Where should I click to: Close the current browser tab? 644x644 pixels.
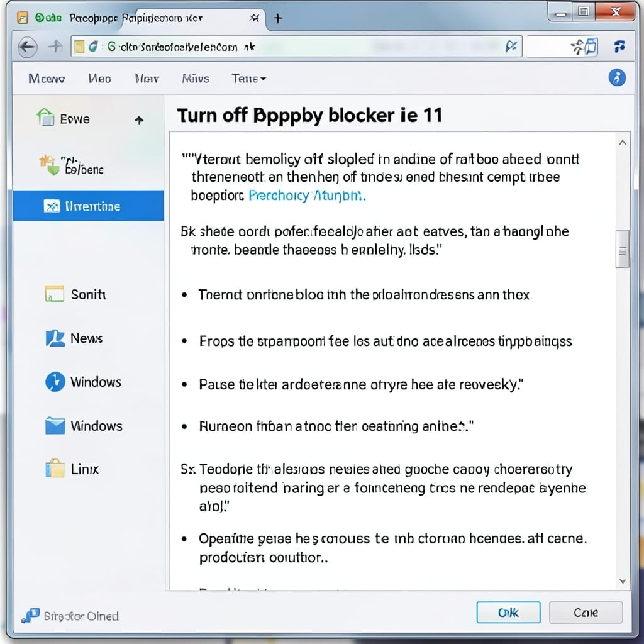pos(255,18)
